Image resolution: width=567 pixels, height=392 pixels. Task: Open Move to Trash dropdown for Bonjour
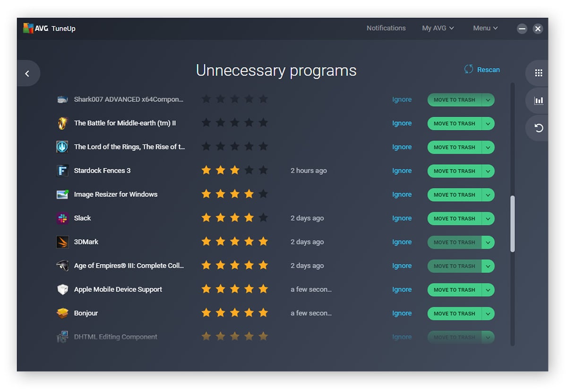(488, 314)
